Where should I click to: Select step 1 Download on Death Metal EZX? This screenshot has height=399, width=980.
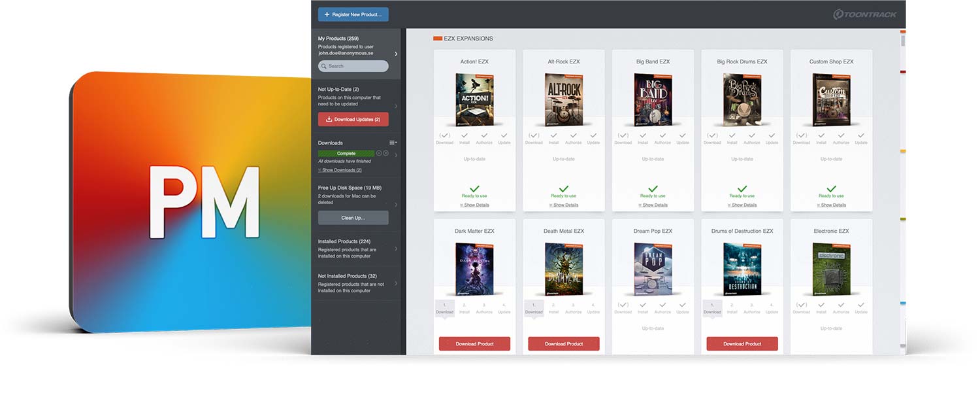(x=534, y=307)
